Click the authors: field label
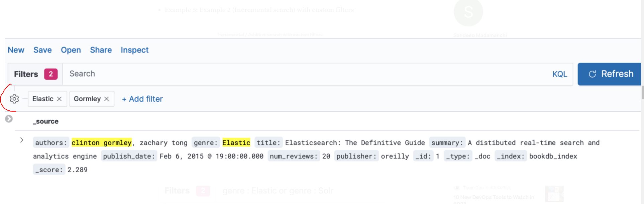This screenshot has height=204, width=644. click(x=51, y=143)
